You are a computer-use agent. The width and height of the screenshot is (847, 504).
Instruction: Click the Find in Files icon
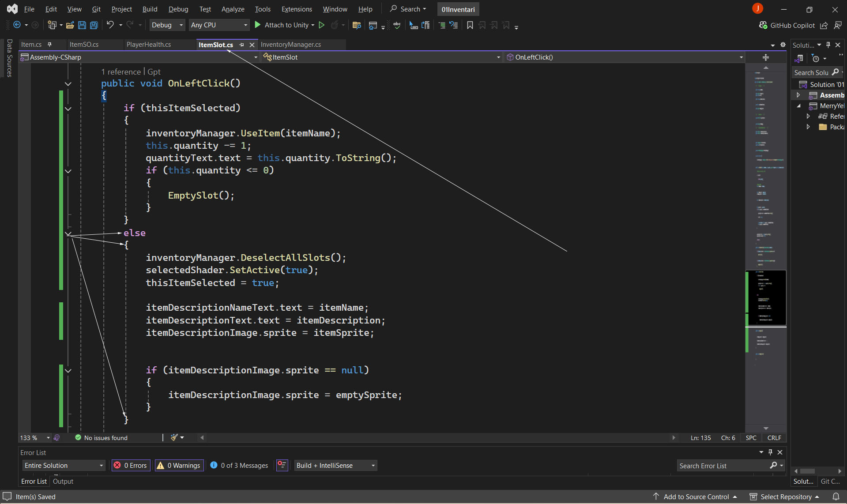(x=357, y=25)
